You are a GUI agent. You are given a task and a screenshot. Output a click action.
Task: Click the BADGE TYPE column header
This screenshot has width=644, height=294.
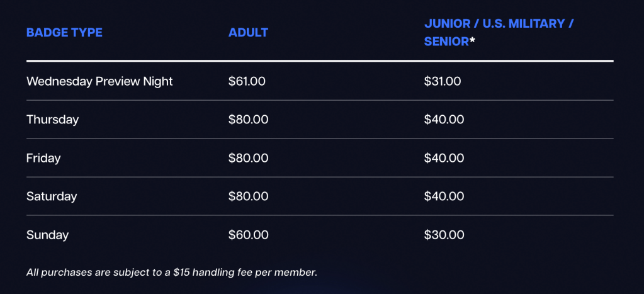(64, 33)
